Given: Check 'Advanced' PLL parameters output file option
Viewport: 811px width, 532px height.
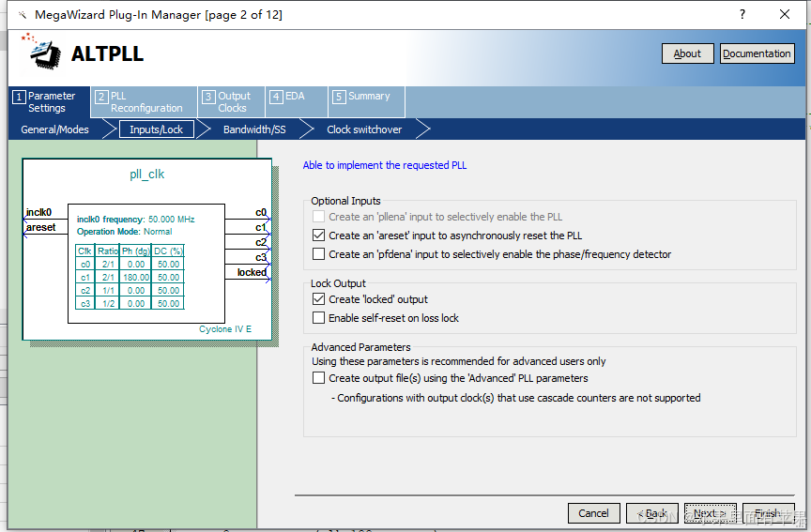Looking at the screenshot, I should point(318,378).
